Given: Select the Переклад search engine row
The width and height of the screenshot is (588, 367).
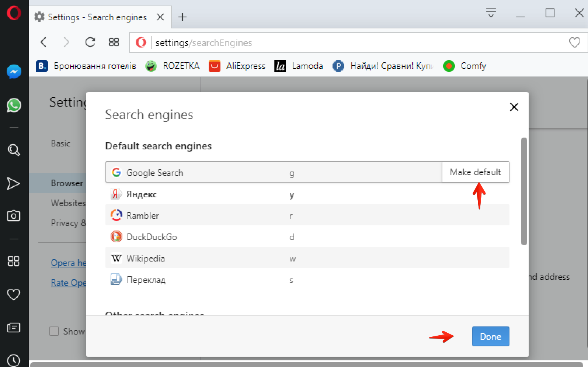Looking at the screenshot, I should (x=307, y=280).
